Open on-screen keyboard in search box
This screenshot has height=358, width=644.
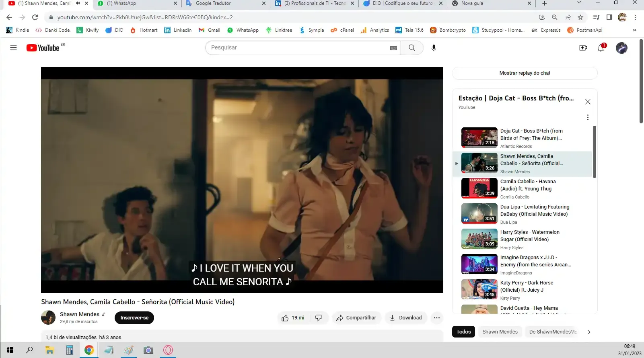coord(393,48)
